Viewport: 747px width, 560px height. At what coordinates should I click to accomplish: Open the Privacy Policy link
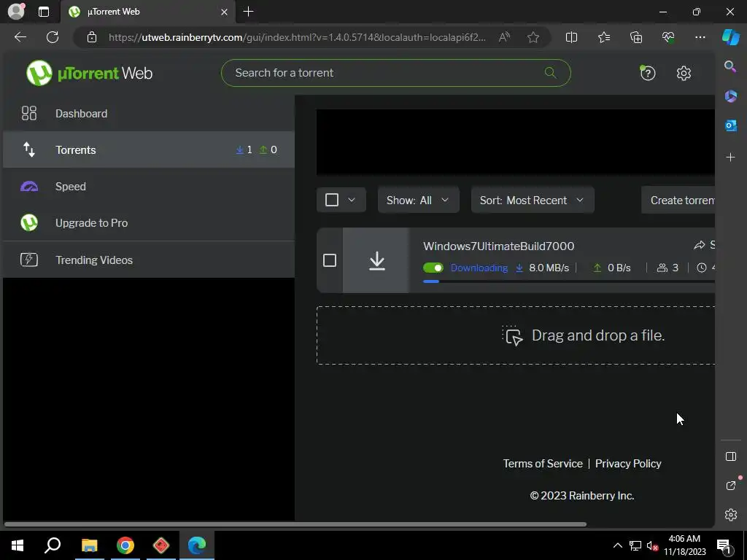pyautogui.click(x=628, y=463)
